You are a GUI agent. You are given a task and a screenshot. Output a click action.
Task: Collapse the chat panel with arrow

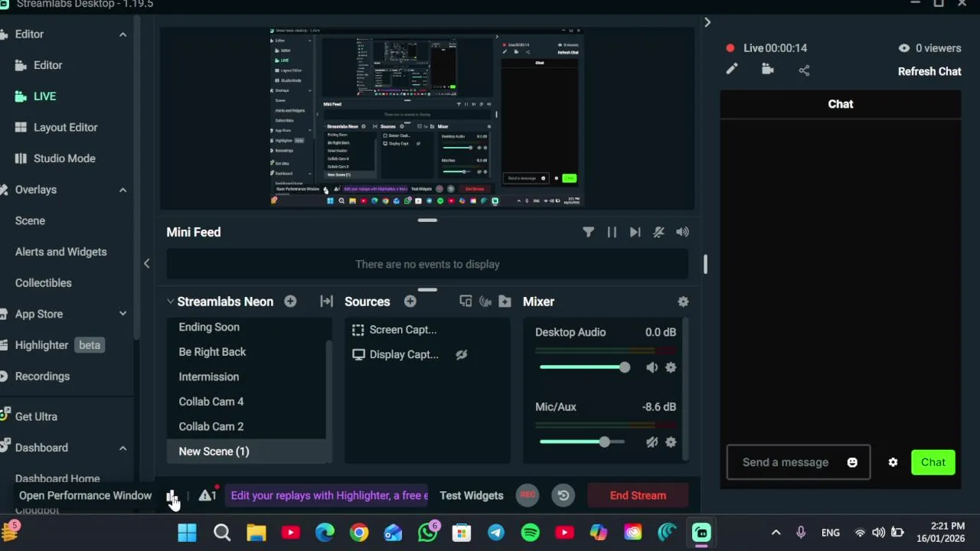coord(707,23)
